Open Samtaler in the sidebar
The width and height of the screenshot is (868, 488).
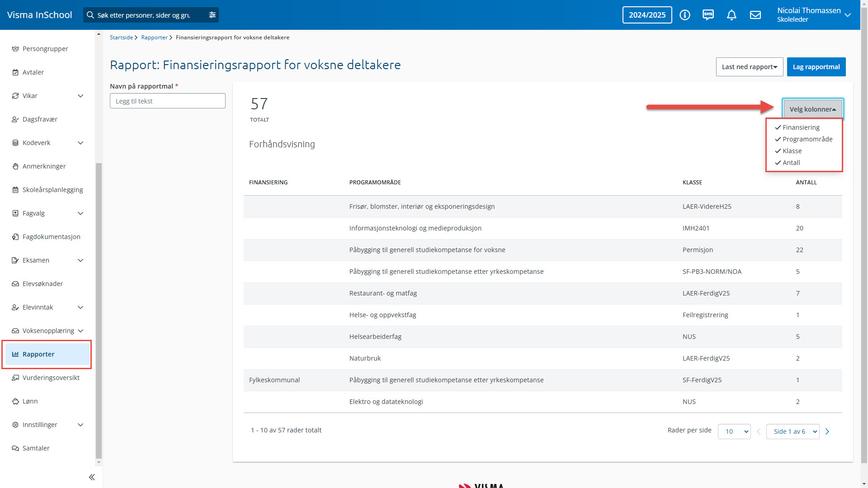tap(36, 448)
